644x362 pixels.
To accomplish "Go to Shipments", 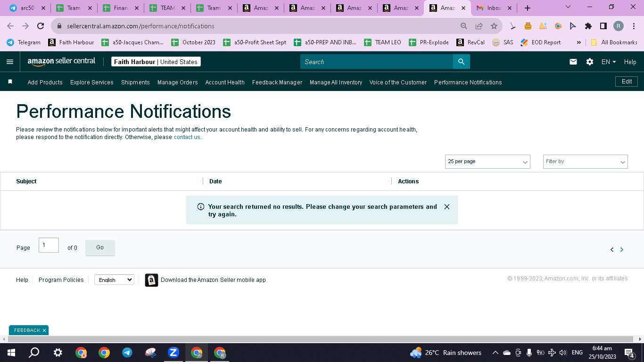I will [135, 82].
